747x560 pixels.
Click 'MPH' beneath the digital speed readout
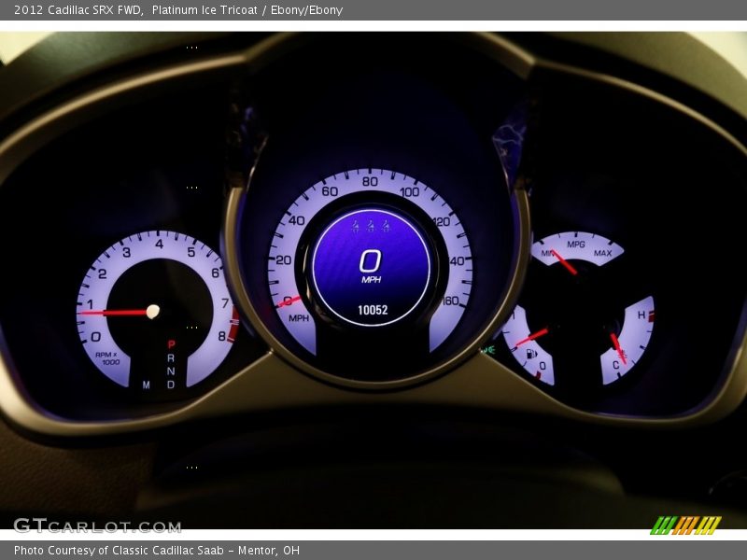pos(371,280)
